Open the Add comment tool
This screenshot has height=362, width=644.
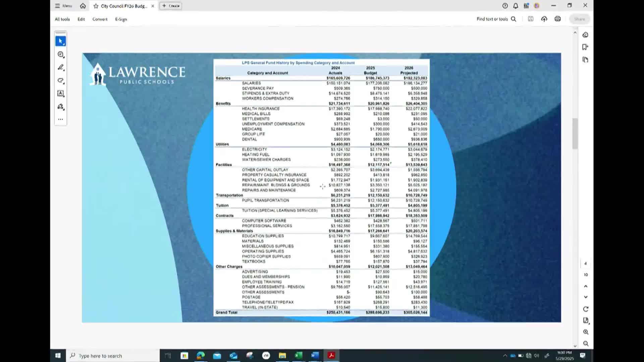coord(61,54)
